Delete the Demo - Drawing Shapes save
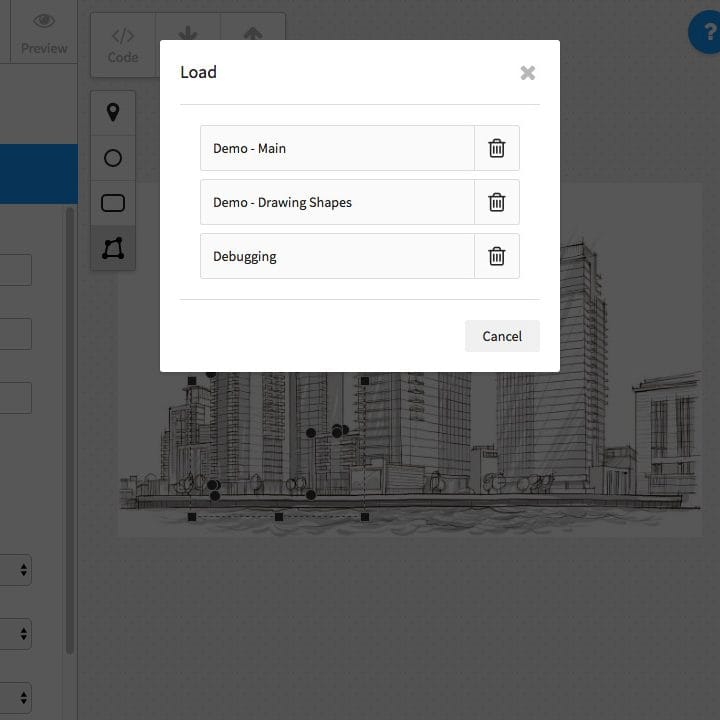 [x=496, y=202]
